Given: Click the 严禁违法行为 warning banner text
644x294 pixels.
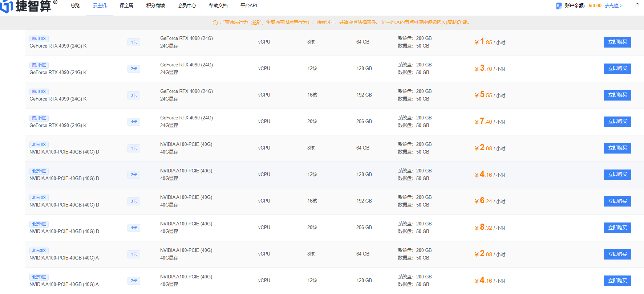Looking at the screenshot, I should click(345, 23).
